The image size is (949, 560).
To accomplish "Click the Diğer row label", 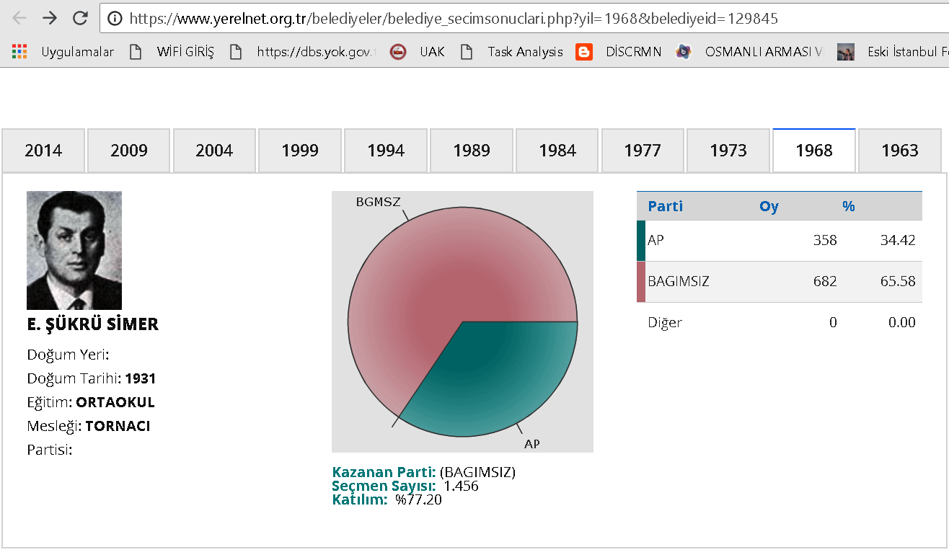I will pos(665,323).
